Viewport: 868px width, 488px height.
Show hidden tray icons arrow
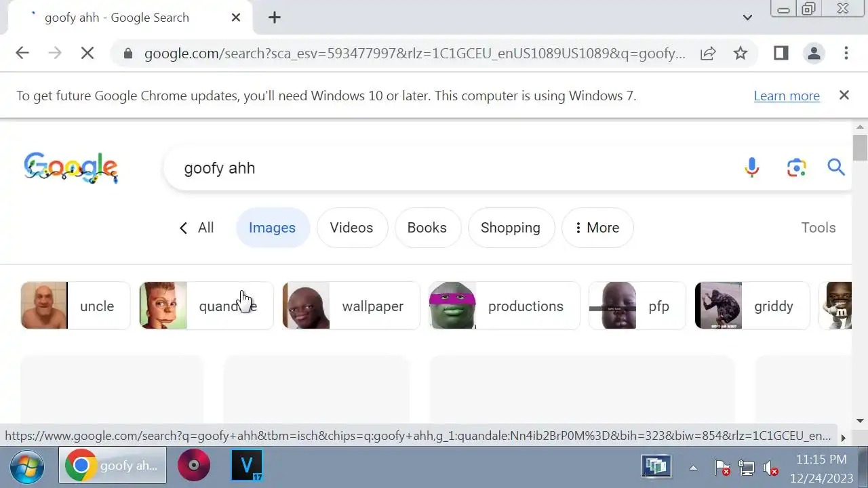coord(693,468)
